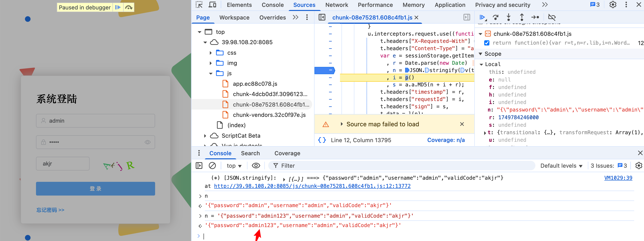
Task: Open the VM1029:39 source link
Action: tap(618, 178)
